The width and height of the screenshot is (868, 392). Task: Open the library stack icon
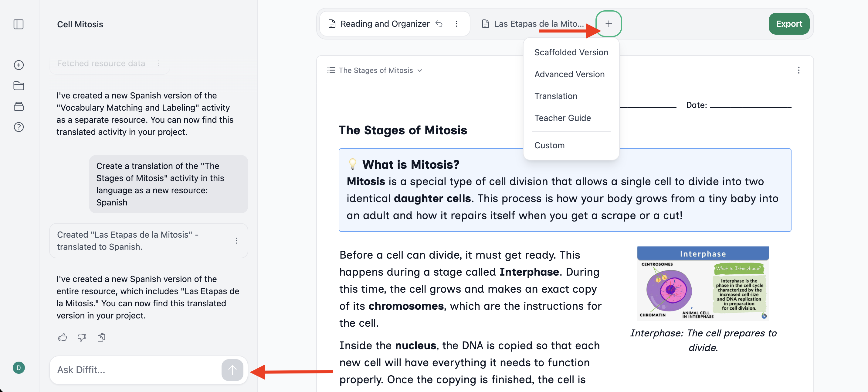(19, 106)
